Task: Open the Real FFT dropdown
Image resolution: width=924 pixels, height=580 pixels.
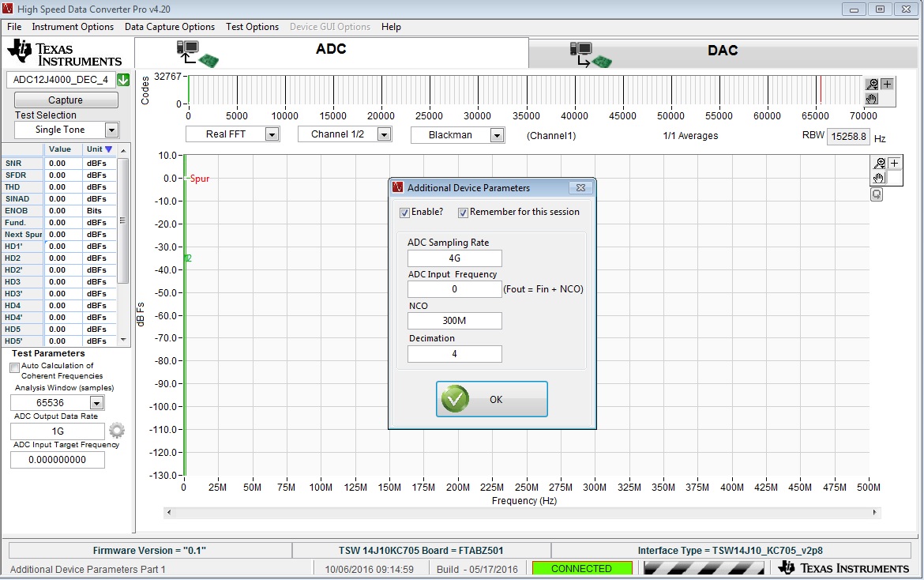Action: (x=272, y=134)
